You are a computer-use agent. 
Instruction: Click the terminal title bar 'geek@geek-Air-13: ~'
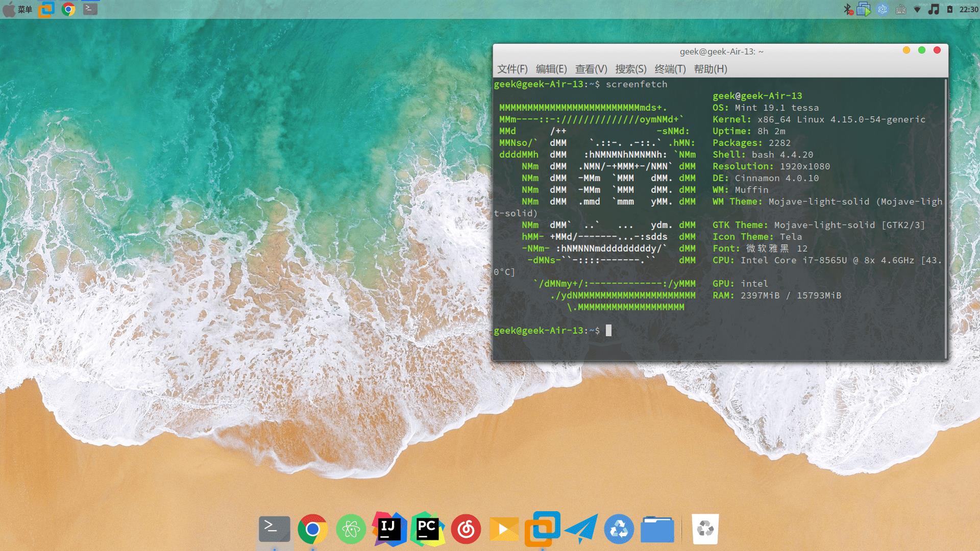click(x=721, y=52)
